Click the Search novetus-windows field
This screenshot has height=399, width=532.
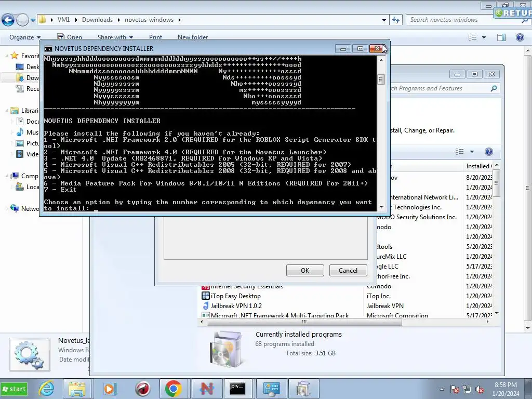(x=465, y=20)
